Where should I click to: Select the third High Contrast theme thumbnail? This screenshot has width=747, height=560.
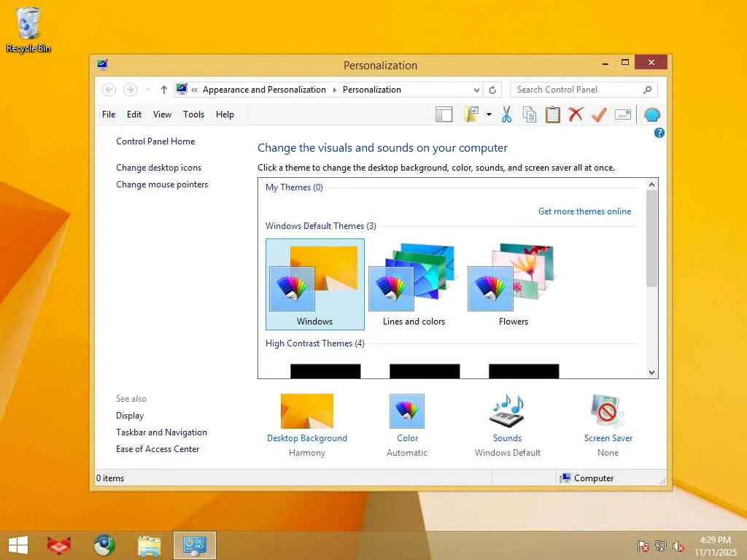(x=524, y=371)
